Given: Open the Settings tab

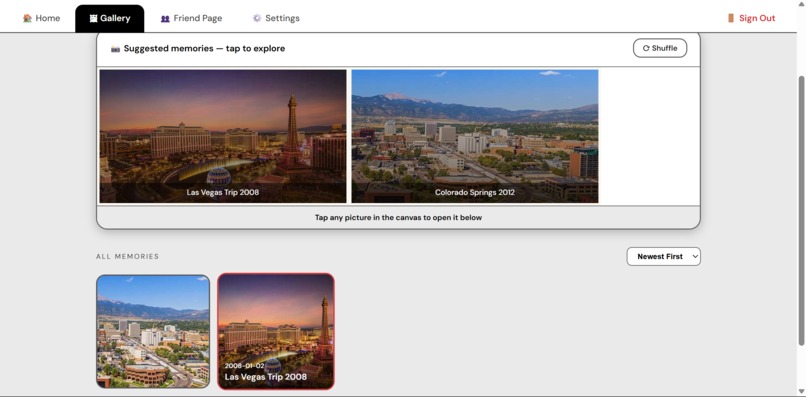Looking at the screenshot, I should pos(276,18).
